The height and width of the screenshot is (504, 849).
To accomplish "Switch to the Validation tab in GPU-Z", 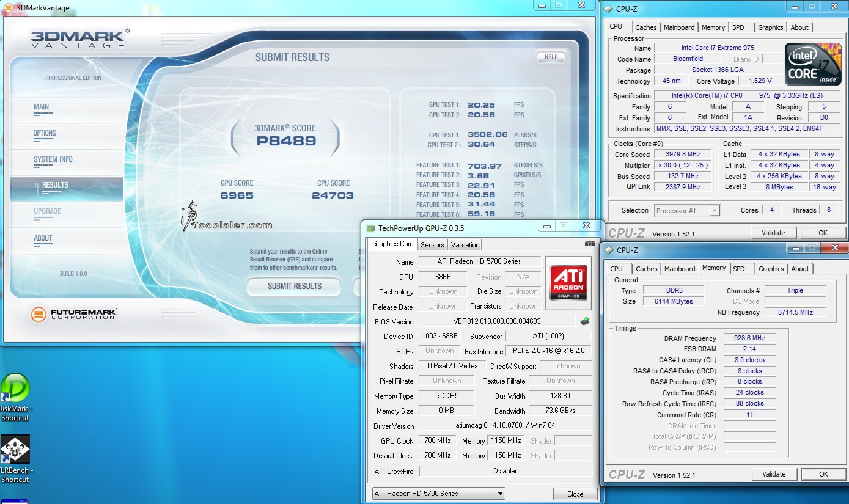I will tap(465, 244).
